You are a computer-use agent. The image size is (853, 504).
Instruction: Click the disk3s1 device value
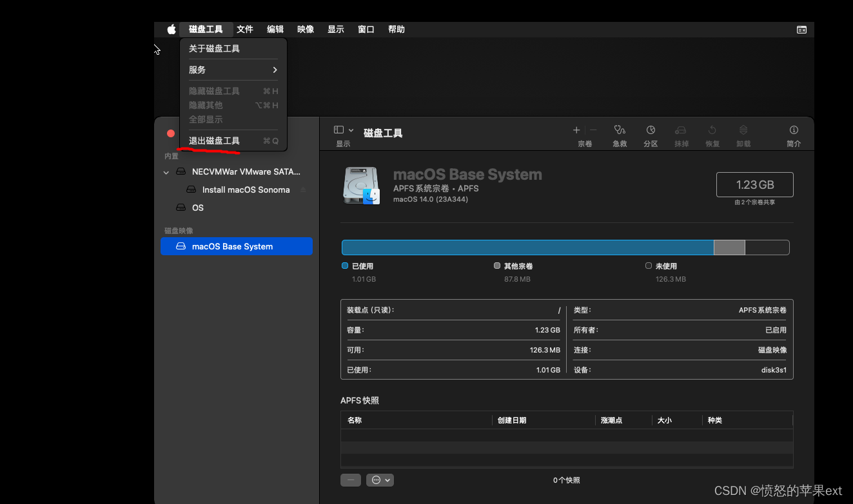tap(774, 370)
